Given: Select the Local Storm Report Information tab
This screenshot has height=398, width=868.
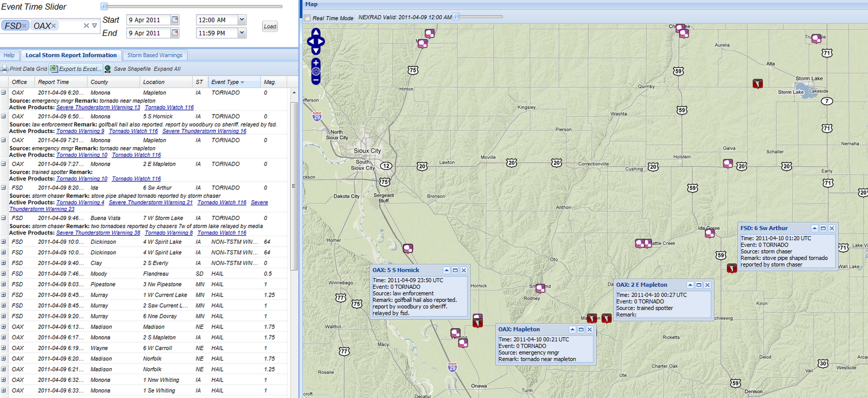Looking at the screenshot, I should 71,55.
